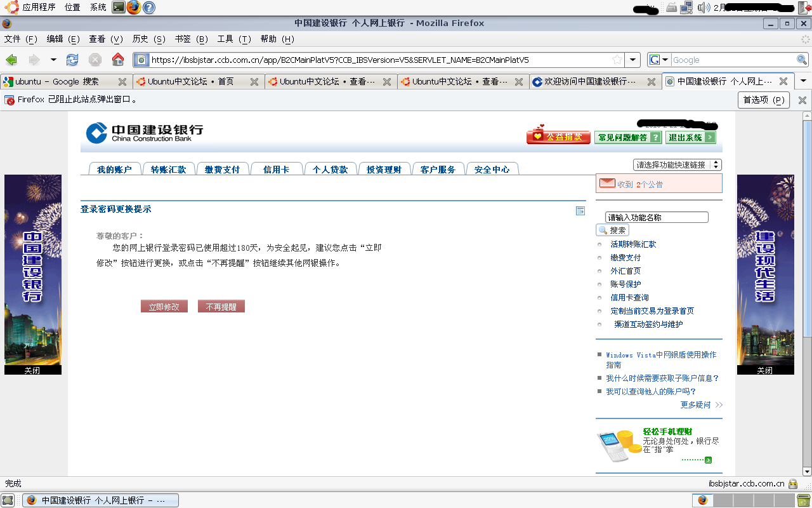
Task: Close the active 中国建设银行 个人网上 tab
Action: tap(783, 81)
